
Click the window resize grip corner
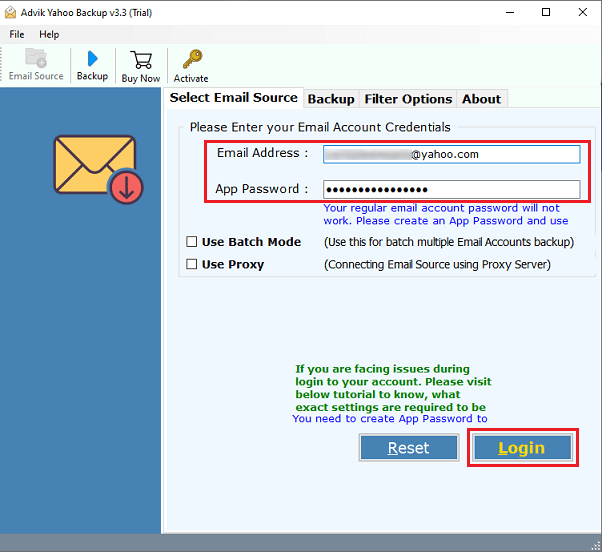[x=596, y=546]
